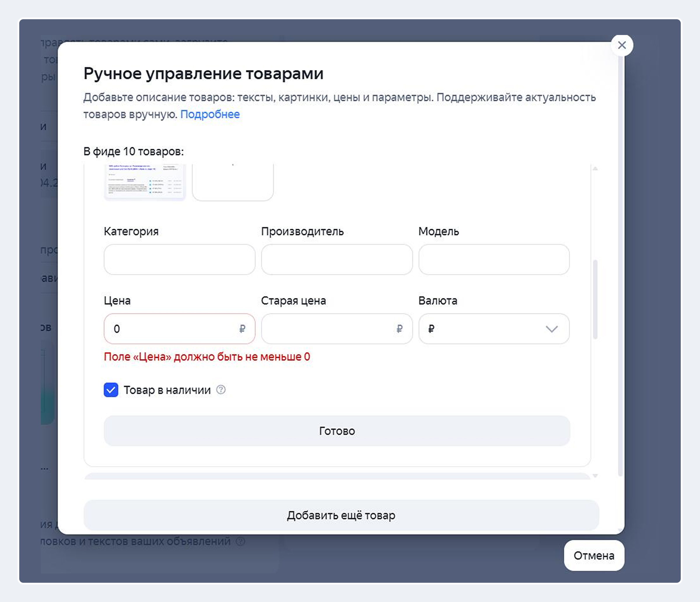700x602 pixels.
Task: Open the Валюта currency dropdown
Action: pyautogui.click(x=494, y=329)
